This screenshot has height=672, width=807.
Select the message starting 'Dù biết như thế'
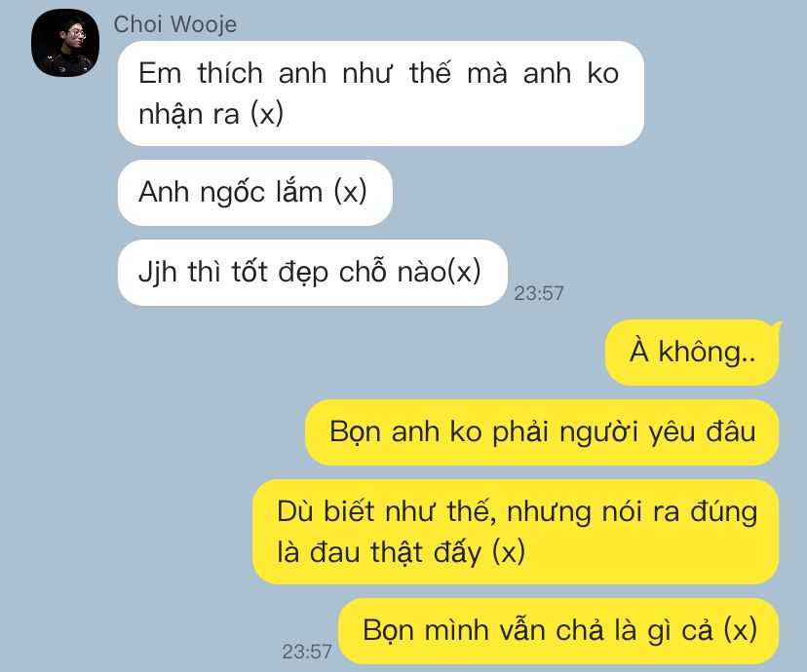[516, 532]
